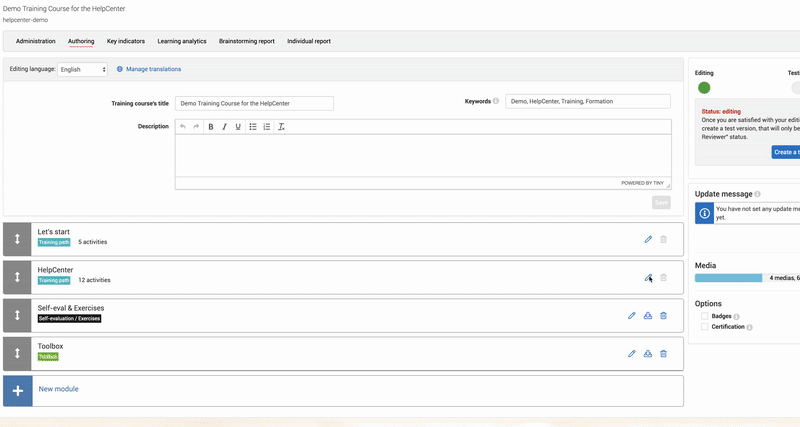
Task: Click the POWERED BY TINY link
Action: tap(642, 183)
